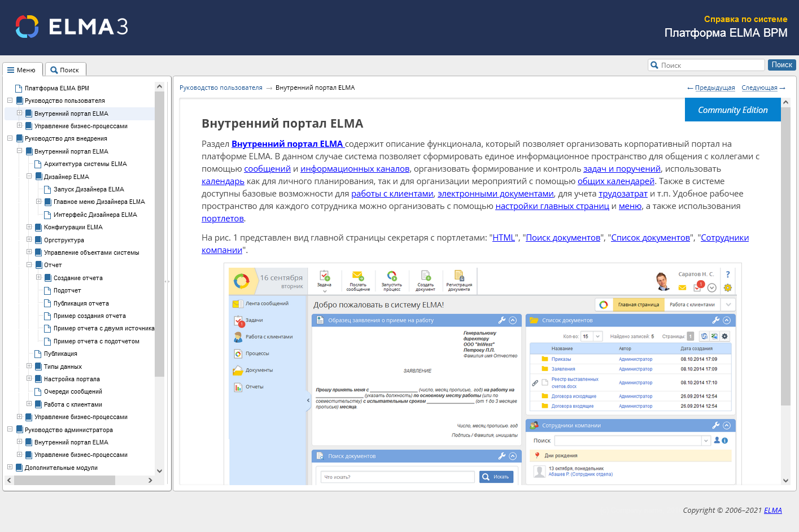Open Интерфейс Дизайнера ELMA page
Screen dimensions: 799x532
95,215
